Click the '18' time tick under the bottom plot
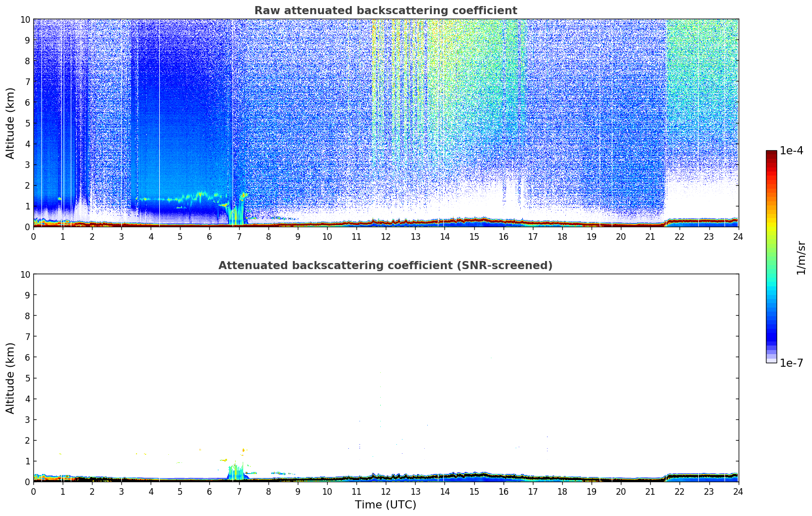 point(562,491)
